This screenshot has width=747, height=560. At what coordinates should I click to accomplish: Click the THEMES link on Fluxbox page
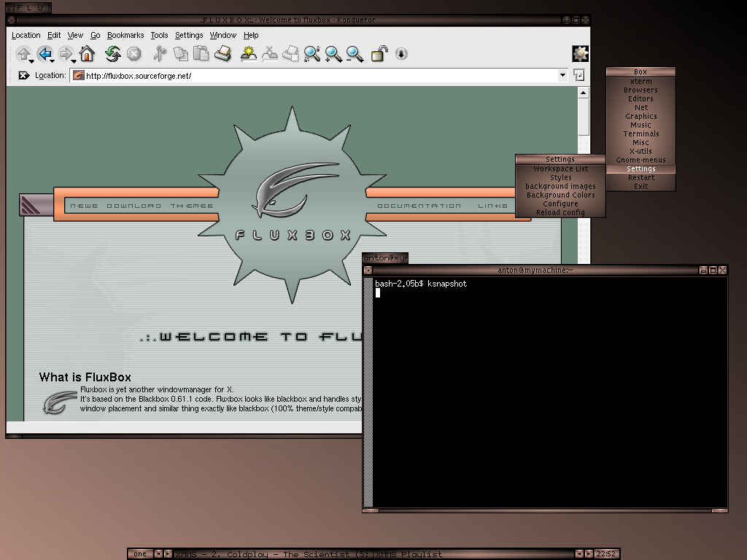click(192, 206)
